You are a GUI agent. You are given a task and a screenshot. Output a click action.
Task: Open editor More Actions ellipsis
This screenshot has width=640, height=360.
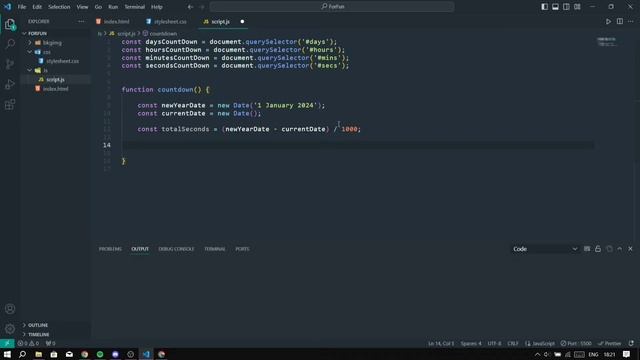[631, 22]
